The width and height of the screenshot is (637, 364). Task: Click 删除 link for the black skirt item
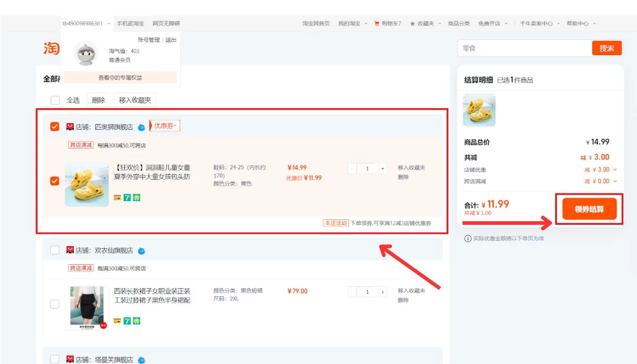[403, 300]
